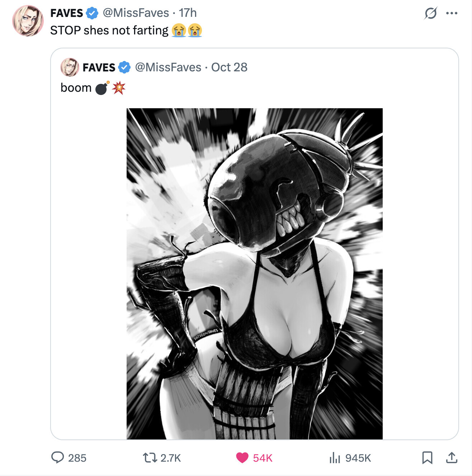472x476 pixels.
Task: Click the quoted tweet's small avatar
Action: [x=70, y=67]
